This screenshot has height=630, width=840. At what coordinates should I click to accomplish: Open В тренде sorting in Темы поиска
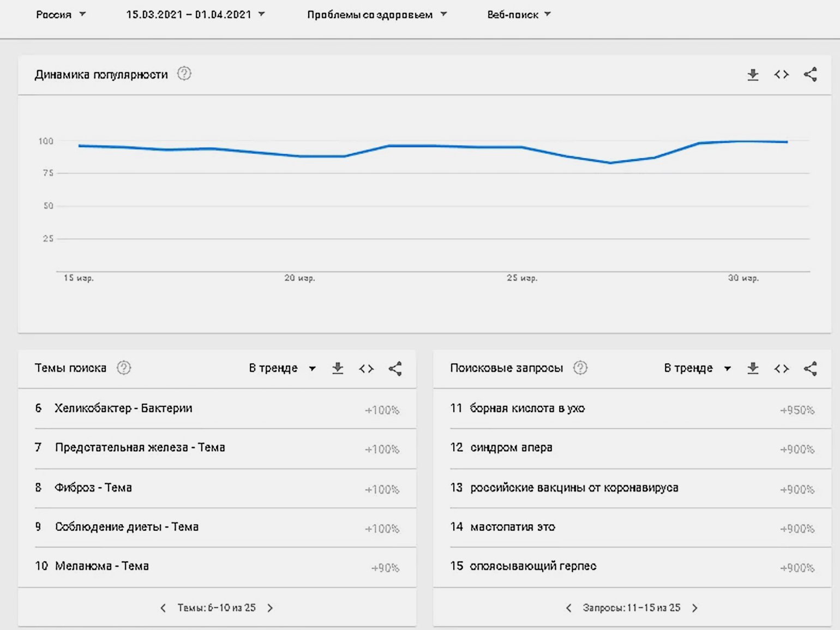[282, 368]
